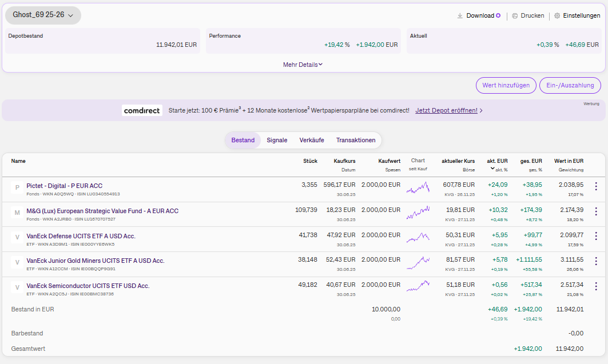Click the Download icon in the header
Image resolution: width=608 pixels, height=364 pixels.
click(460, 16)
